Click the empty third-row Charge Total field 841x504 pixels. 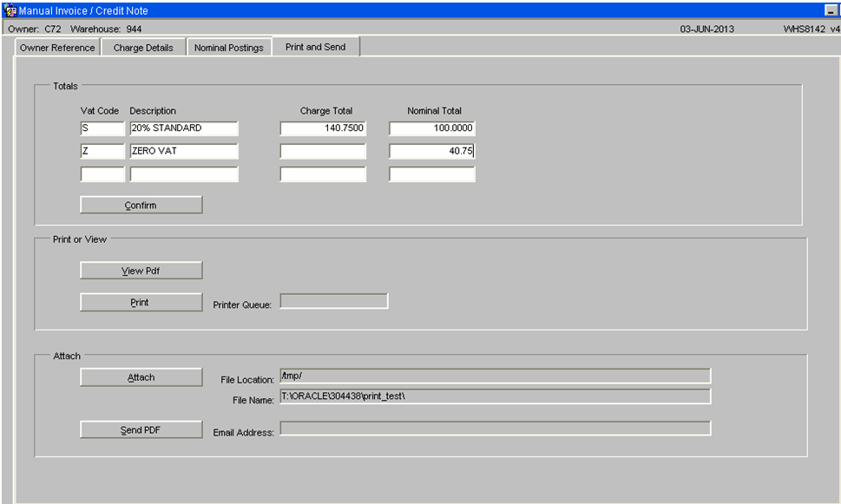pos(323,174)
